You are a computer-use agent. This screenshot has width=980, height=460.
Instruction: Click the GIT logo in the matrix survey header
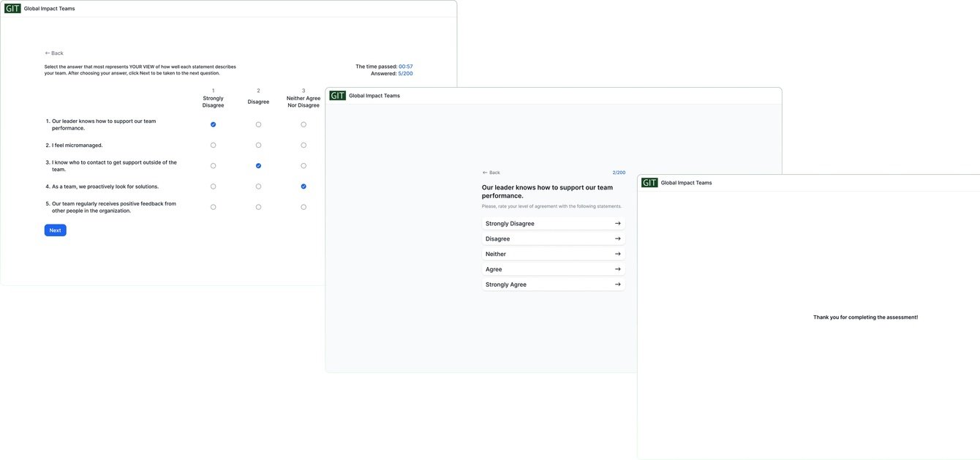click(x=12, y=9)
